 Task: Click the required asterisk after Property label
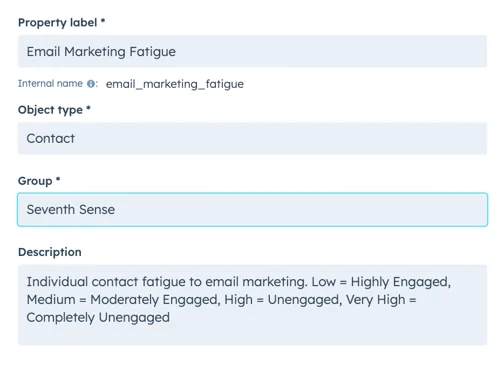[103, 21]
